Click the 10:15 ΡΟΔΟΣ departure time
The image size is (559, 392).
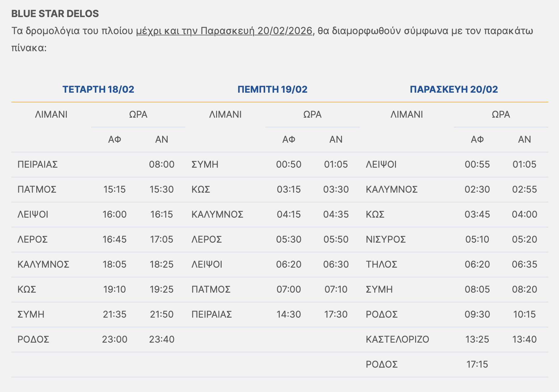coord(524,314)
